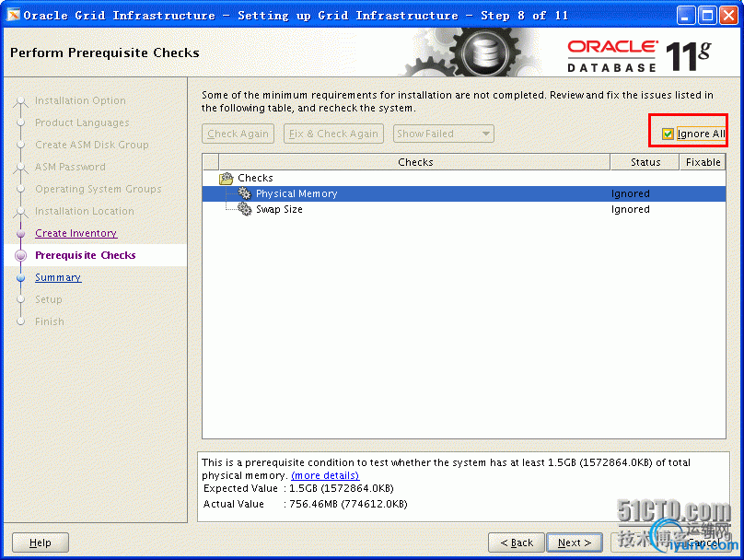Maximize the installer window
The height and width of the screenshot is (560, 744).
[x=707, y=15]
